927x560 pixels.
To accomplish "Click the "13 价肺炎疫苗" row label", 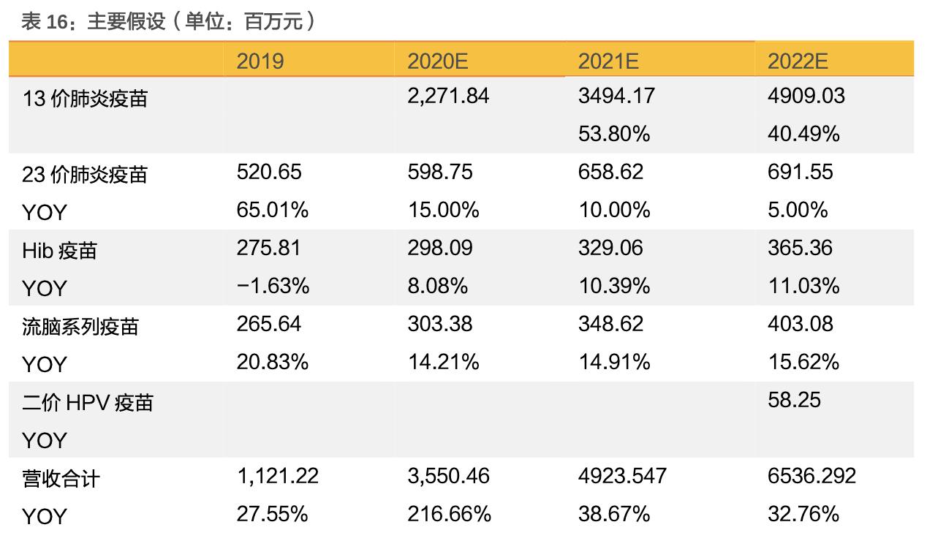I will coord(85,98).
